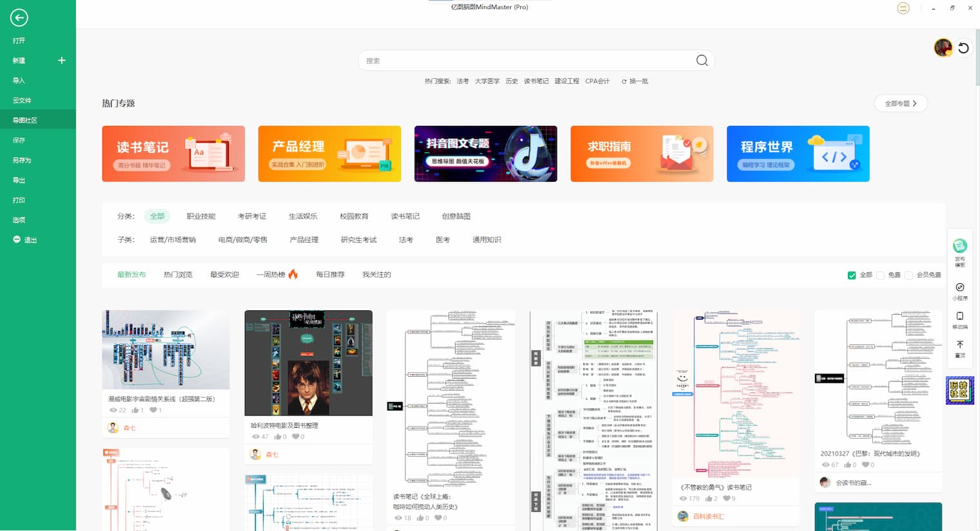This screenshot has width=980, height=531.
Task: Filter category by 职业技能
Action: tap(201, 216)
